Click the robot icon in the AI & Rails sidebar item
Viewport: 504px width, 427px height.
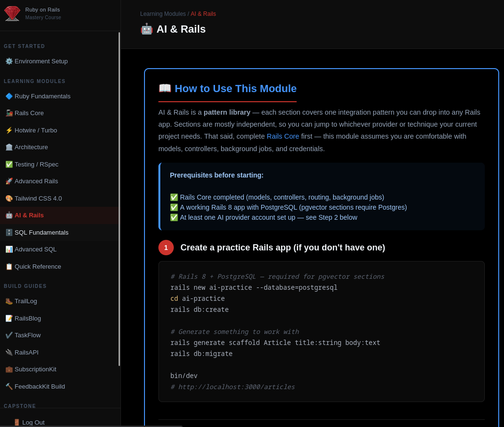9,215
